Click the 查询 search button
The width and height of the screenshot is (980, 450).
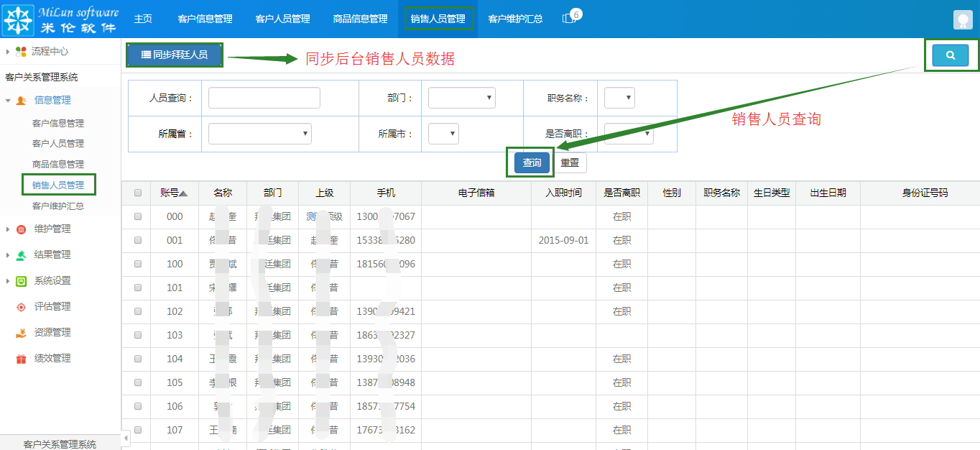tap(530, 162)
